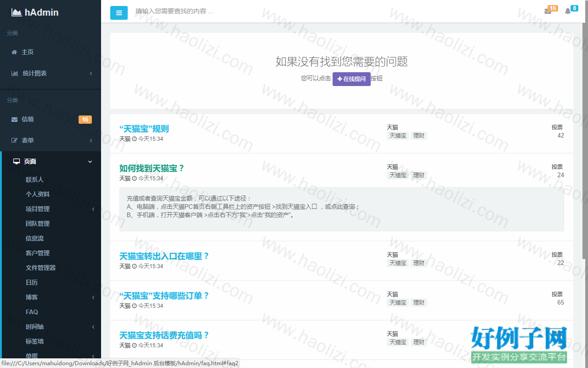Click 理财 tag in 如何找到天猫宝 row

click(x=419, y=175)
